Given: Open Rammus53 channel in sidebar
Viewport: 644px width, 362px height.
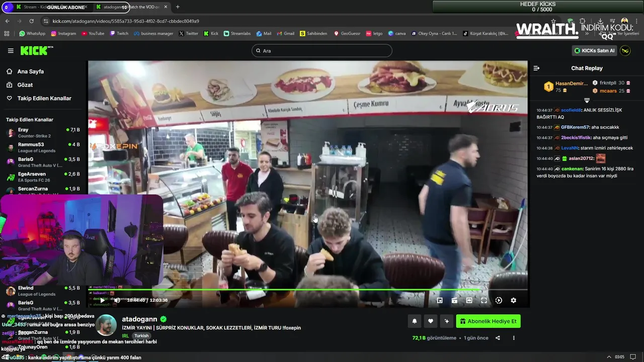Looking at the screenshot, I should click(x=43, y=147).
